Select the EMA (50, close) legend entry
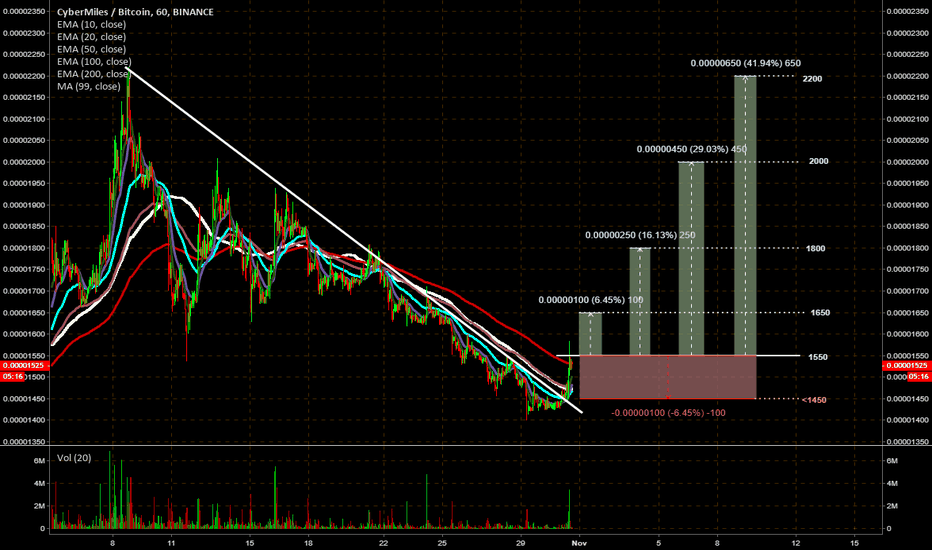932x550 pixels. [x=92, y=49]
